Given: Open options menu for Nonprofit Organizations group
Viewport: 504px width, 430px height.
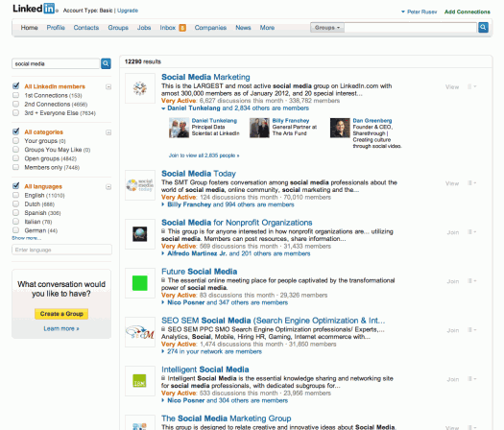Looking at the screenshot, I should (x=472, y=231).
